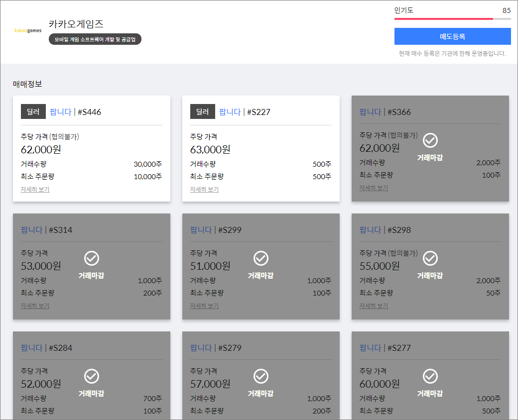Viewport: 518px width, 420px height.
Task: Click the 팝니다 link on #S314
Action: coord(32,230)
